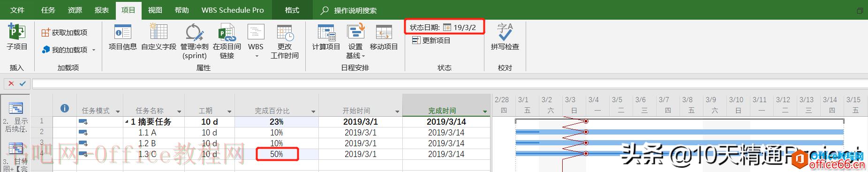Confirm entry with the checkmark button
The height and width of the screenshot is (172, 868).
click(x=23, y=83)
